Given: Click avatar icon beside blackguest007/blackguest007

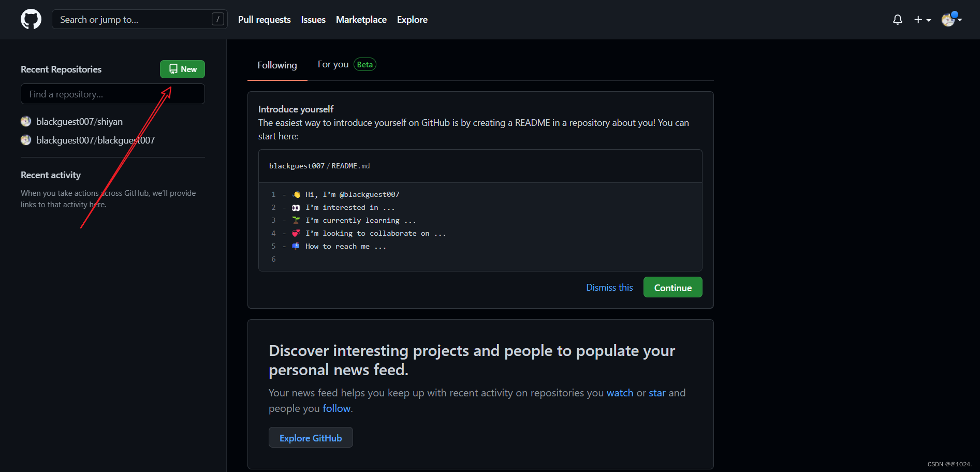Looking at the screenshot, I should (26, 140).
